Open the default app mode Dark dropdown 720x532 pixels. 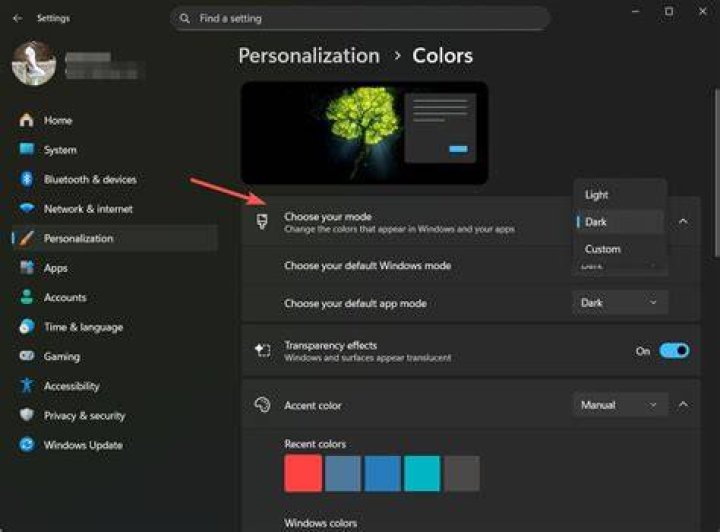619,302
